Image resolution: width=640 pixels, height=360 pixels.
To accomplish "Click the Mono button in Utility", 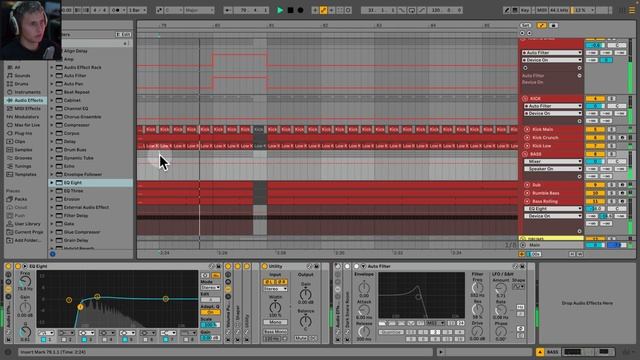I will (275, 322).
